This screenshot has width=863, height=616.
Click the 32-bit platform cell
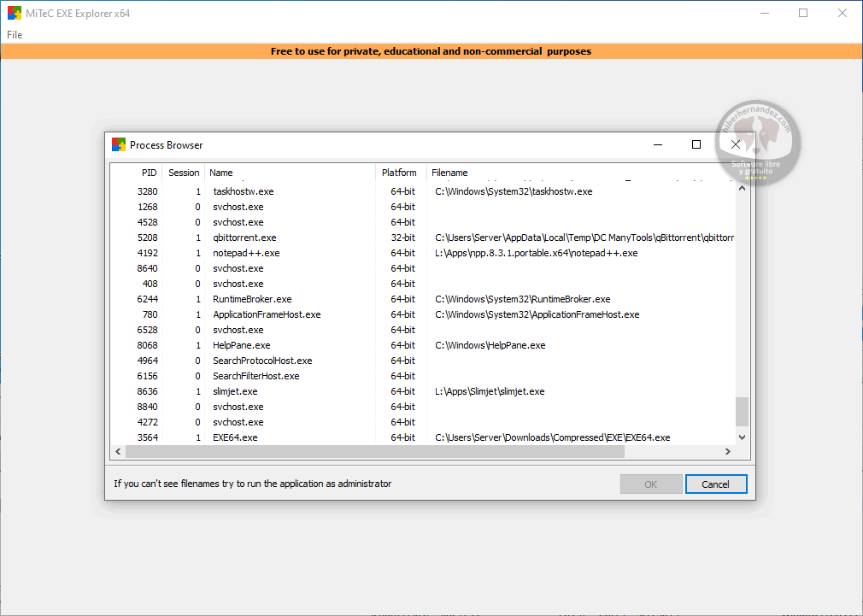coord(403,238)
